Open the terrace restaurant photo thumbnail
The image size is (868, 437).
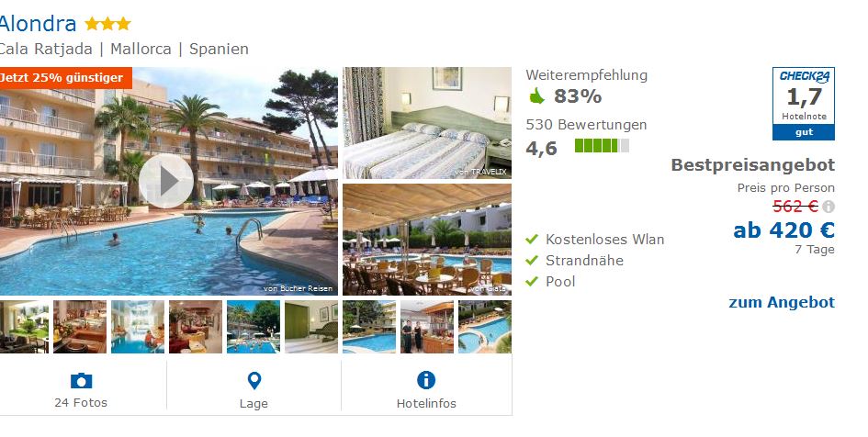pos(427,240)
